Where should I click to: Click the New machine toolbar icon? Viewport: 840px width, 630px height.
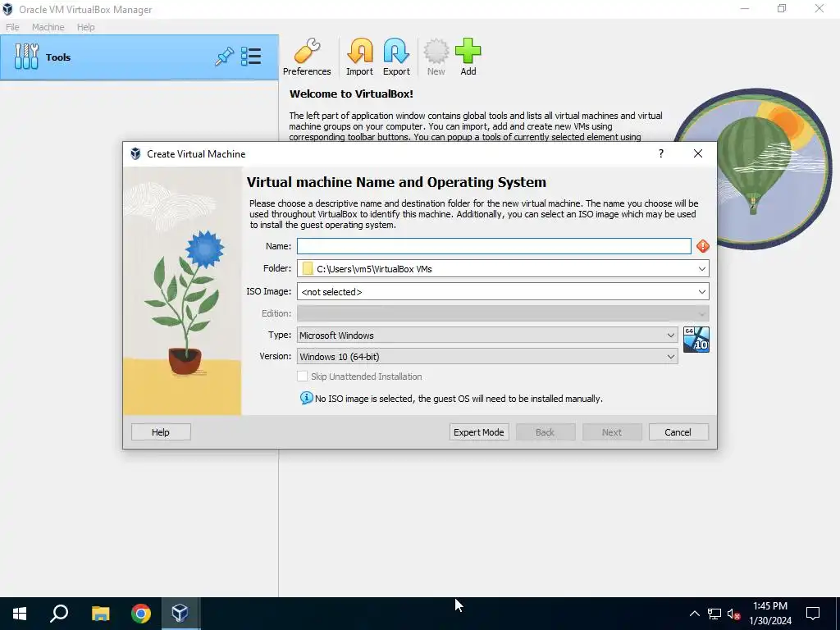point(436,57)
